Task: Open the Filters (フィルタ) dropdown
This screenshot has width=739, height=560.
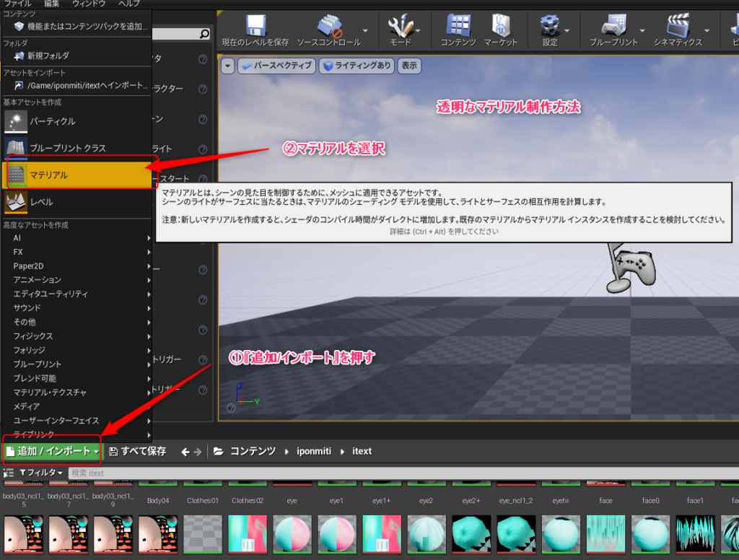Action: (x=40, y=473)
